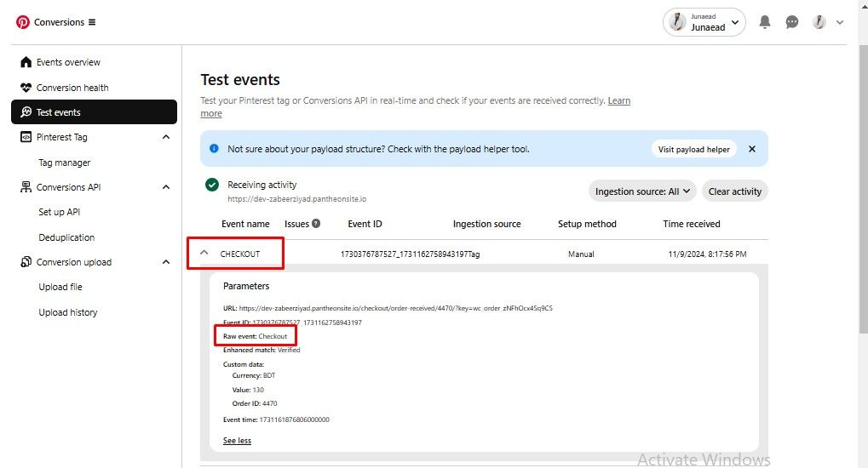868x468 pixels.
Task: Click the Pinterest logo icon
Action: [x=22, y=22]
